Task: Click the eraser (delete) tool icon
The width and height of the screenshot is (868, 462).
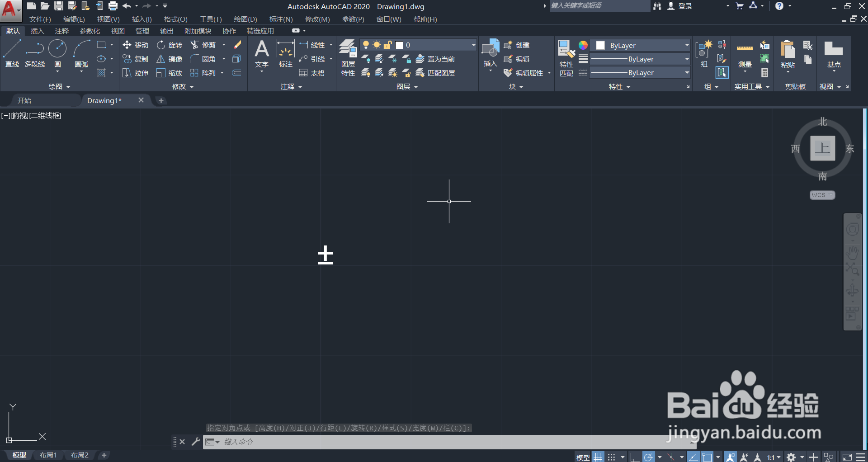Action: coord(236,45)
